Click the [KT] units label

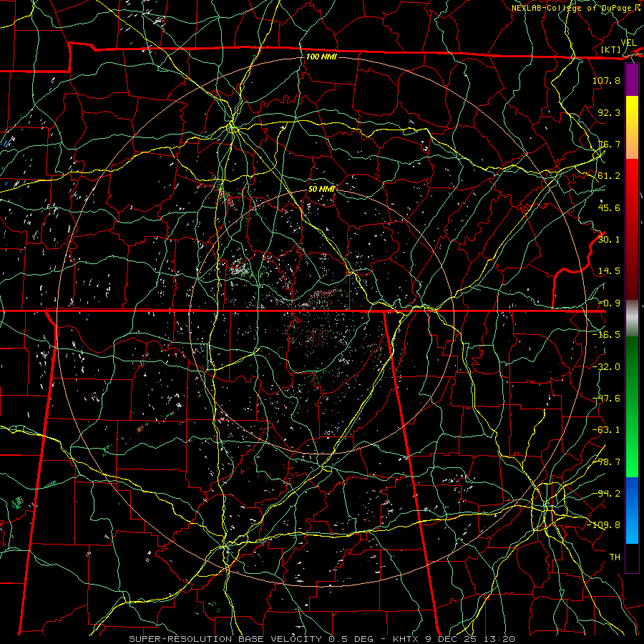point(611,49)
